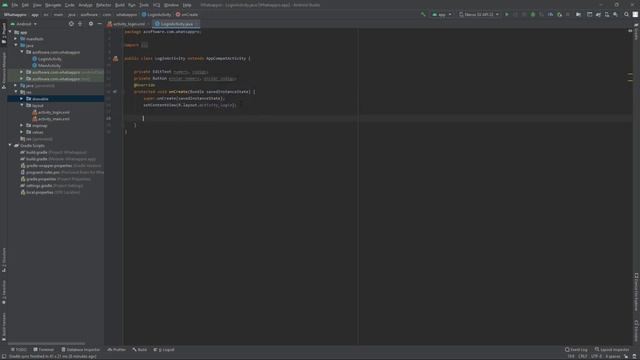Open the app run configuration dropdown
640x360 pixels.
442,14
